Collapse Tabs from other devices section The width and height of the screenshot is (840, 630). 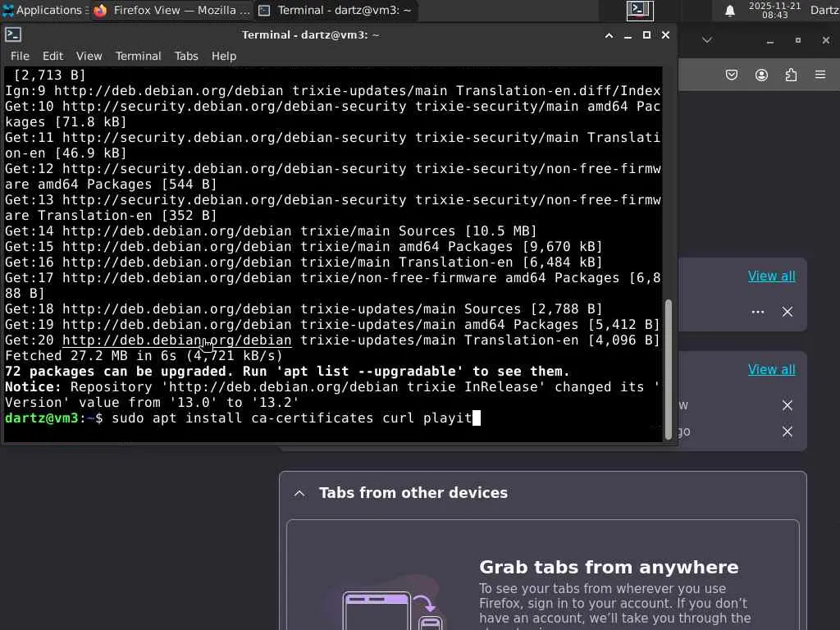(x=300, y=493)
